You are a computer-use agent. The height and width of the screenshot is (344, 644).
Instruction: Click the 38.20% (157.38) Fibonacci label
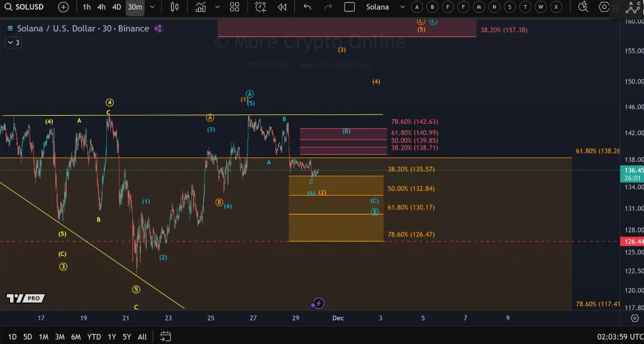[x=504, y=30]
